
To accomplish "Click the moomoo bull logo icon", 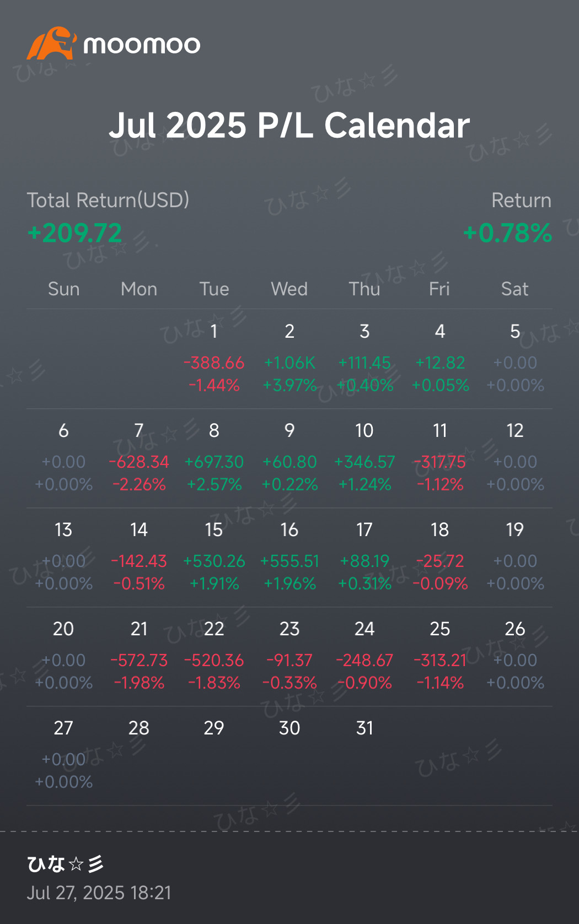I will click(x=51, y=43).
